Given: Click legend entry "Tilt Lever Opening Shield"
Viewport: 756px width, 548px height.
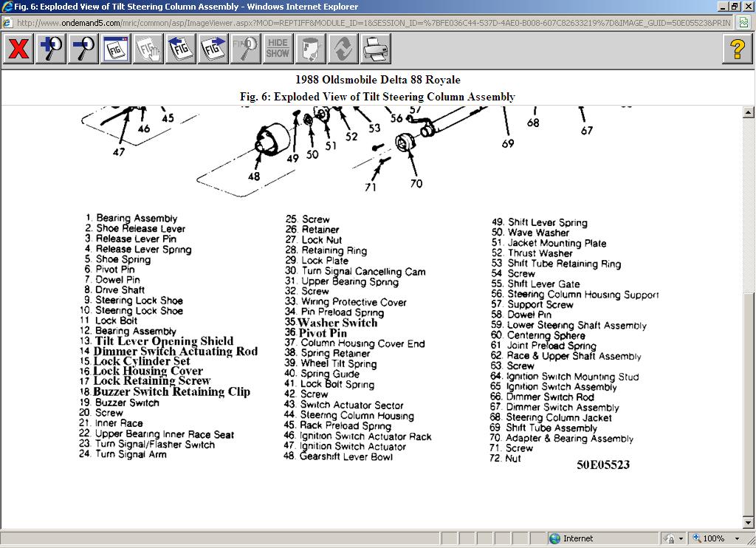Looking at the screenshot, I should pyautogui.click(x=164, y=340).
